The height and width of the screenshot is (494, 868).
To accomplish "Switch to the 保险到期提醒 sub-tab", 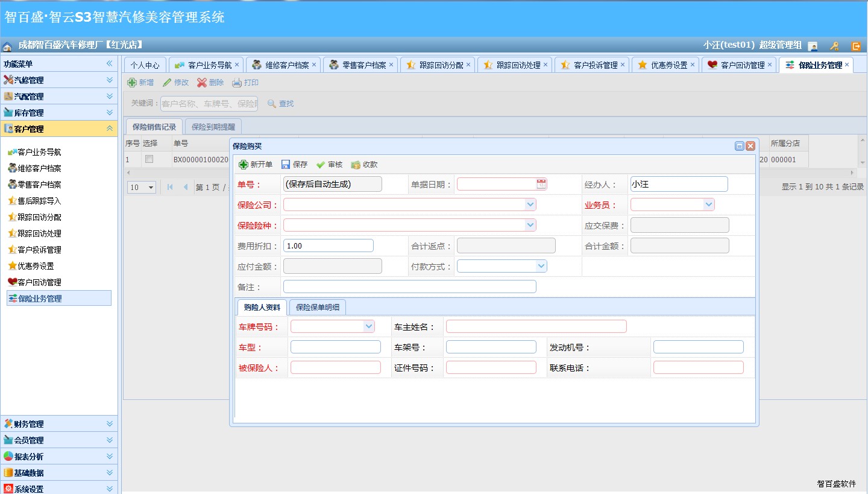I will click(213, 127).
